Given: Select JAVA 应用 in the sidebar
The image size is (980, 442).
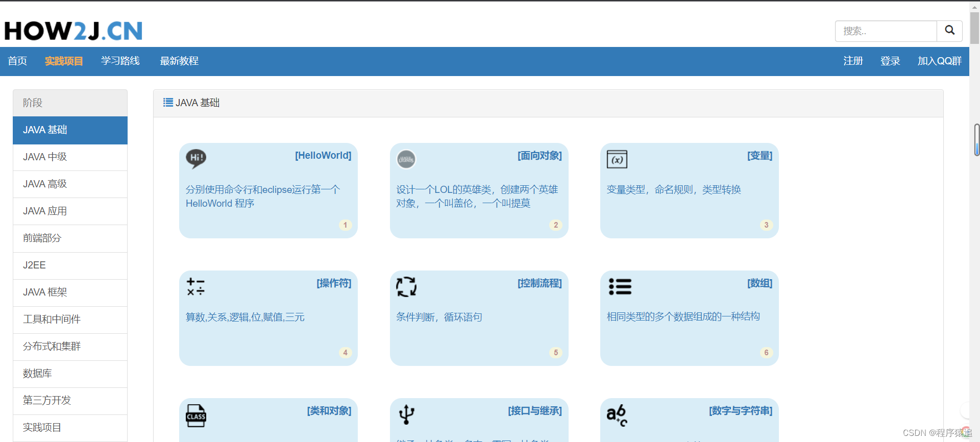Looking at the screenshot, I should click(70, 211).
